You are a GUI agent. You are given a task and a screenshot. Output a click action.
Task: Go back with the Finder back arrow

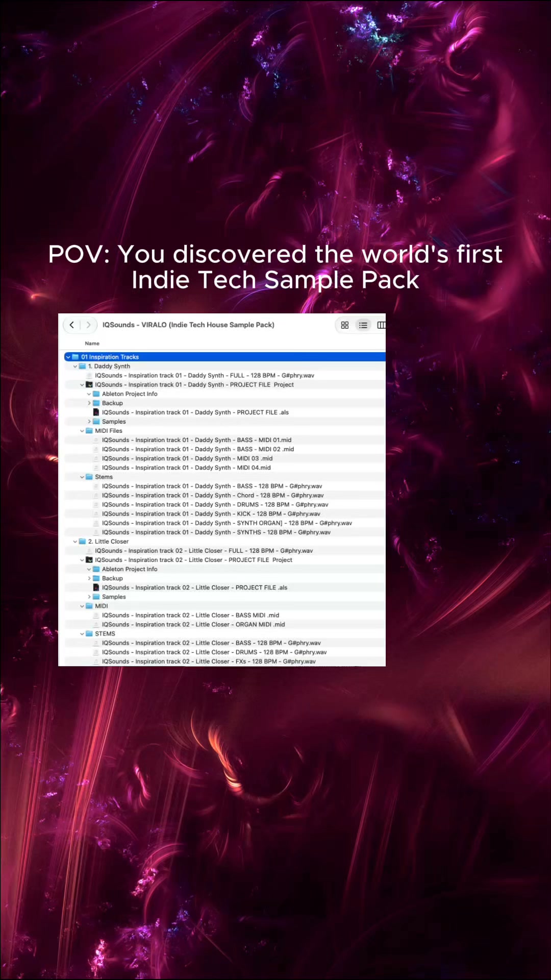coord(72,325)
